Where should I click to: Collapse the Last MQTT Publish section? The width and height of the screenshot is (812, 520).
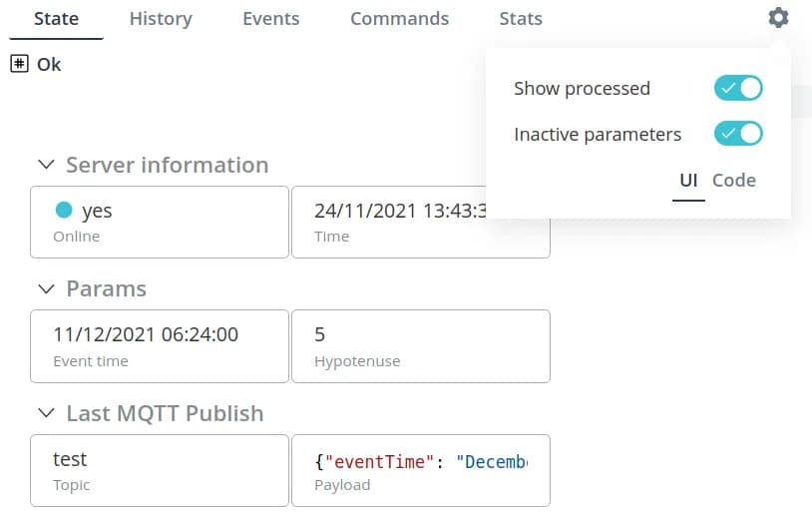coord(46,413)
